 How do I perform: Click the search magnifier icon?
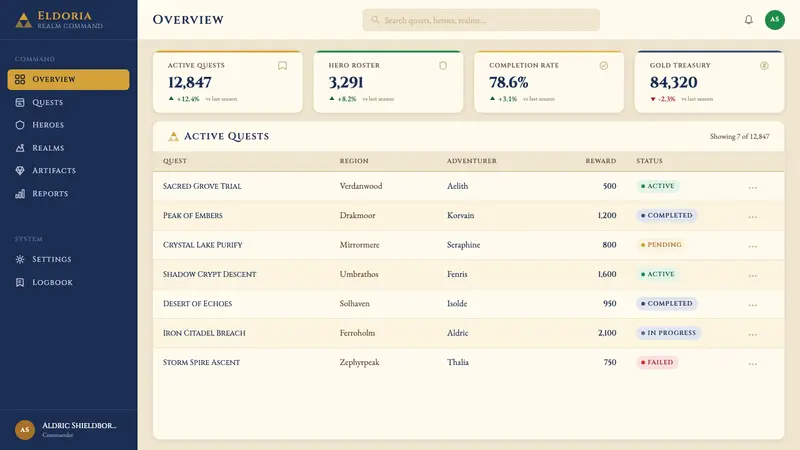(375, 20)
